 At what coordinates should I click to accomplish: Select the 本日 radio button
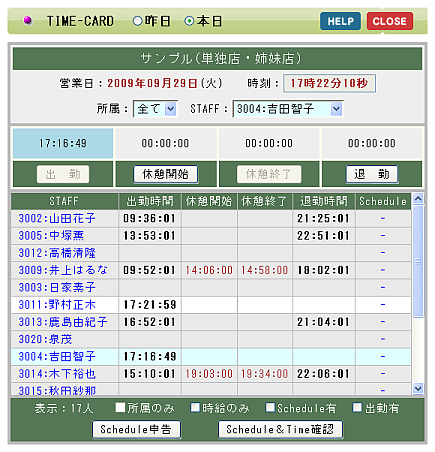point(189,21)
